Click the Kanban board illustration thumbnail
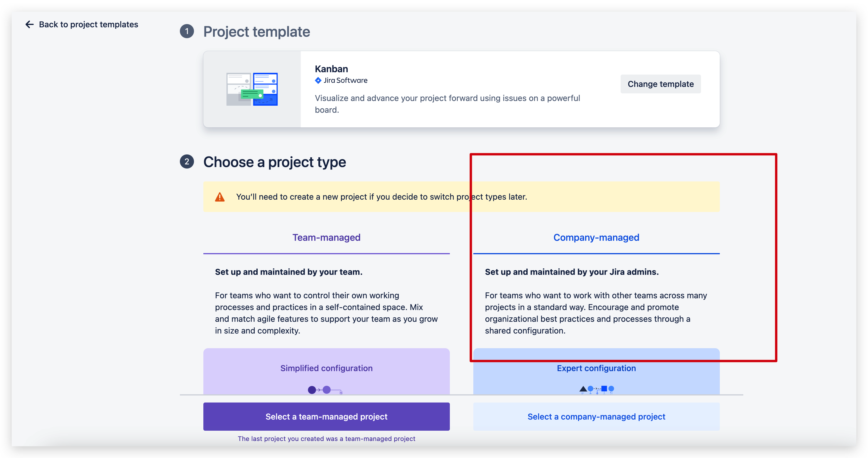The width and height of the screenshot is (868, 458). pyautogui.click(x=252, y=89)
